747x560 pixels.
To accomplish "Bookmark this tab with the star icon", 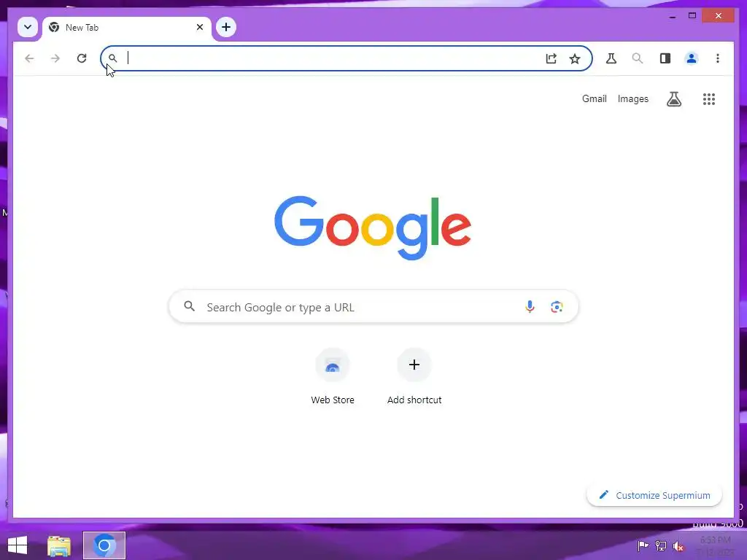I will click(x=575, y=58).
